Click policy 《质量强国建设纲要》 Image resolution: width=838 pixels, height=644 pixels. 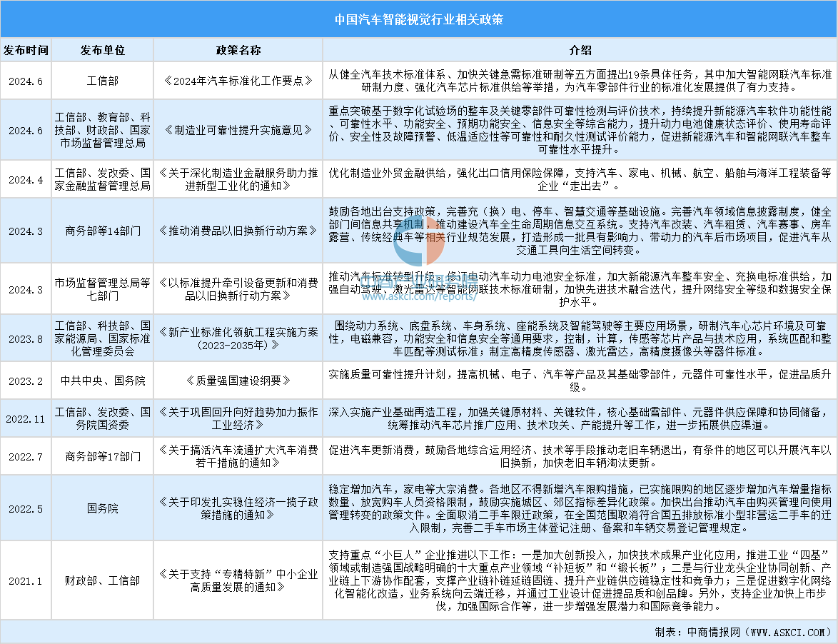pyautogui.click(x=238, y=381)
